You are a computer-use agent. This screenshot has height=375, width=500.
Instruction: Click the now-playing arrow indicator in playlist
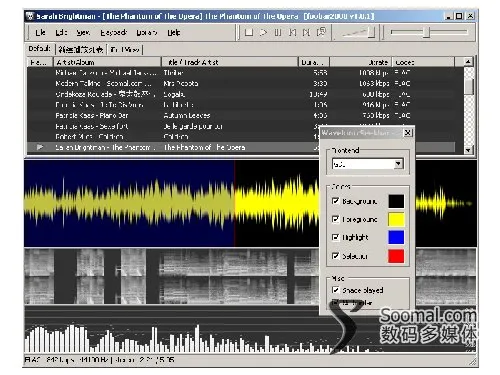[x=40, y=147]
